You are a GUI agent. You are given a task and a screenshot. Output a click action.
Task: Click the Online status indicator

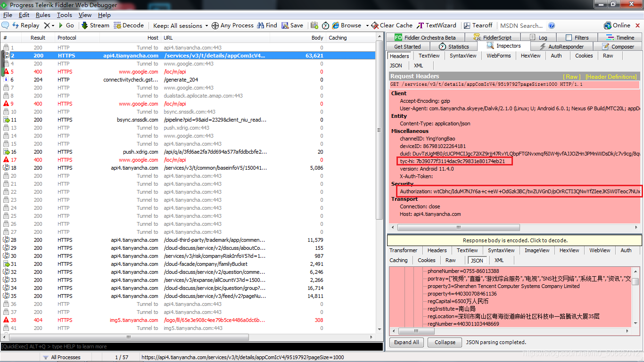pyautogui.click(x=617, y=25)
